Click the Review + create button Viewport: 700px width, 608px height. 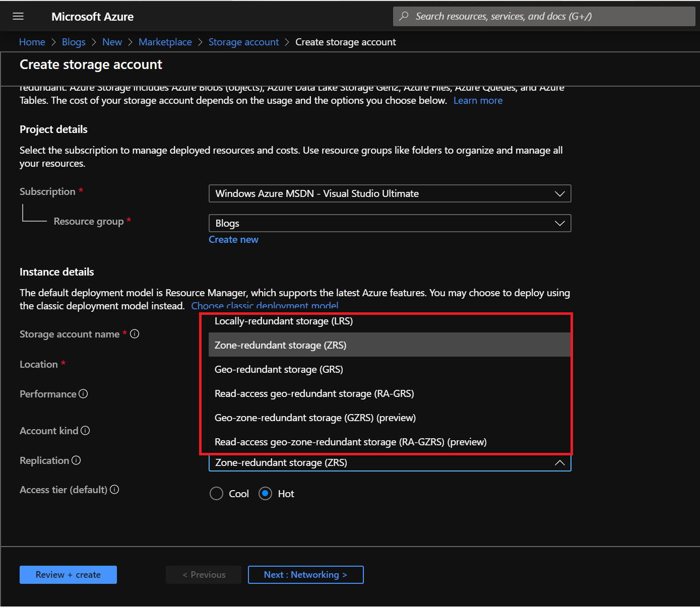pyautogui.click(x=68, y=574)
